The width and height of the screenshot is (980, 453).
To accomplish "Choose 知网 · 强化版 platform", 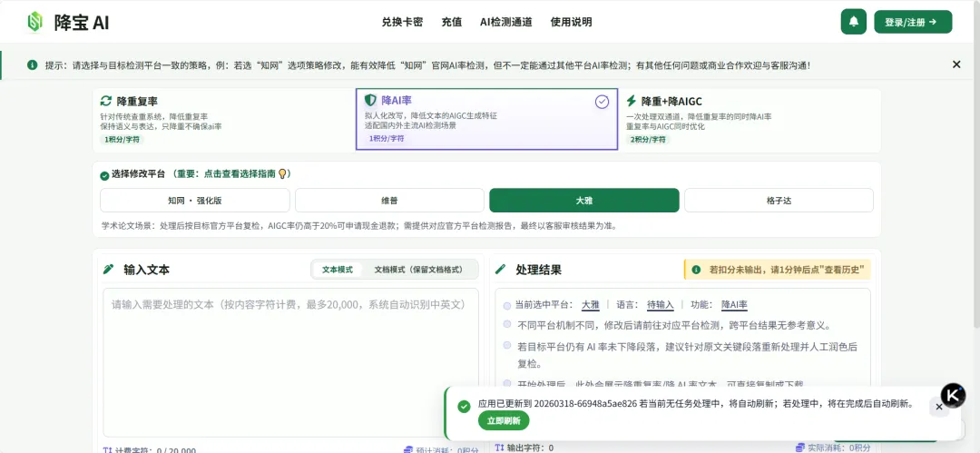I will pyautogui.click(x=195, y=201).
